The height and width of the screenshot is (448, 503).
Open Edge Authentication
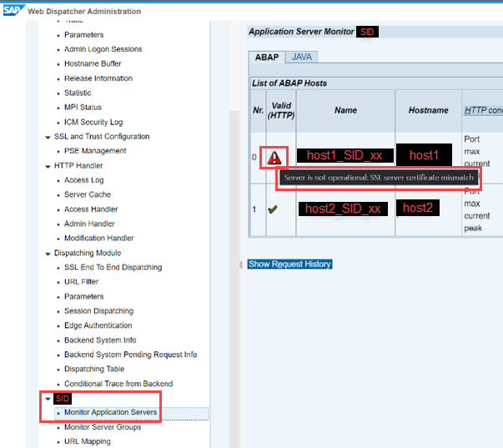pyautogui.click(x=98, y=325)
